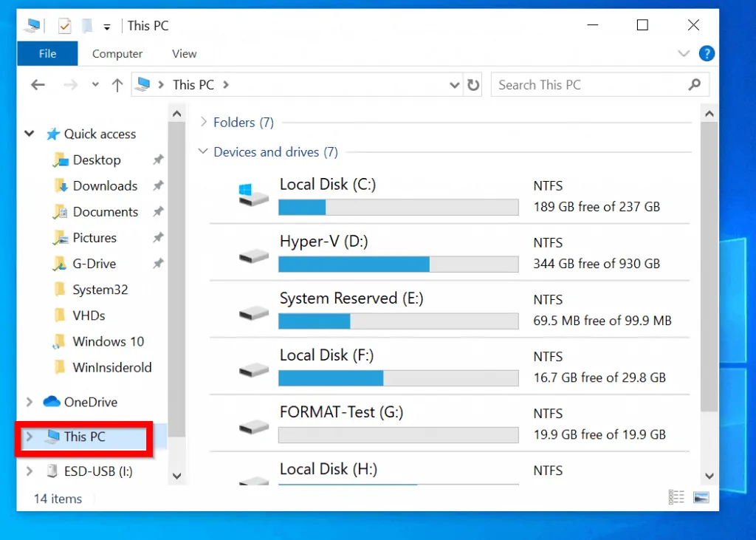The image size is (756, 540).
Task: Click the Refresh button in the address bar
Action: [473, 84]
